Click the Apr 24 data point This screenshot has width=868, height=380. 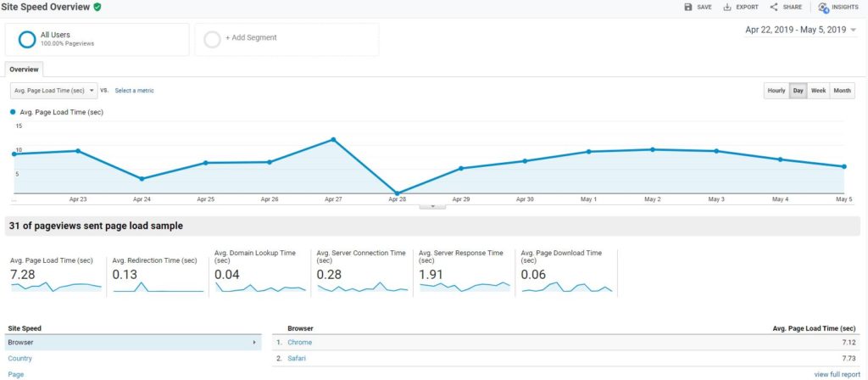click(142, 179)
